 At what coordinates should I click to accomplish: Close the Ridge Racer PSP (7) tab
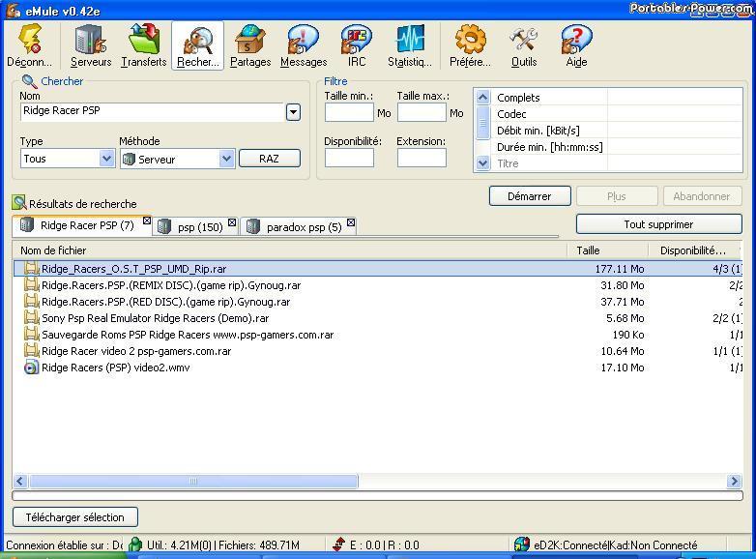(147, 221)
